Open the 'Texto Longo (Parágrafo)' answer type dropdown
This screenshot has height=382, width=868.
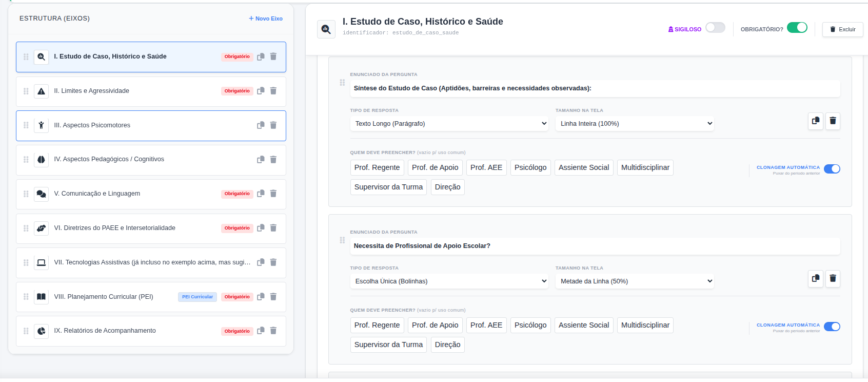[x=449, y=124]
